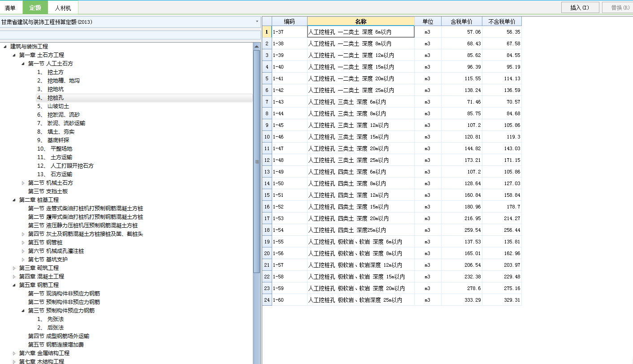
Task: Select 第一节 现浇构件非预应力钢筋
Action: click(64, 294)
